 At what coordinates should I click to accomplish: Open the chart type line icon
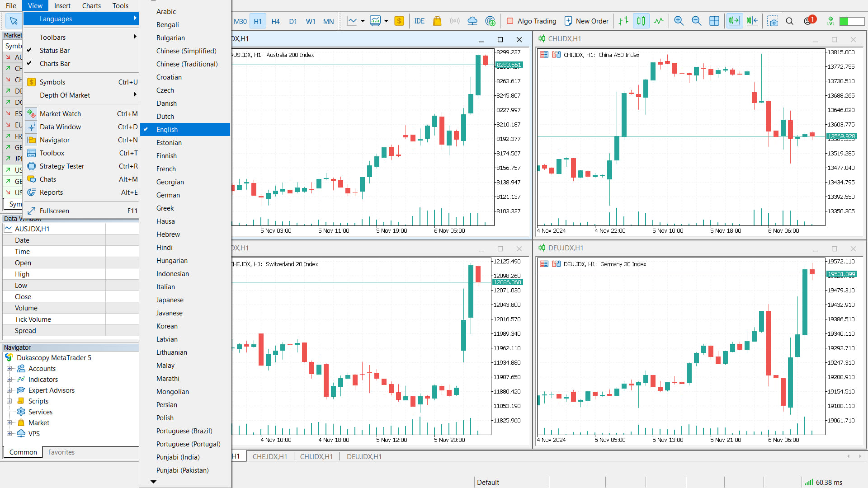pos(352,21)
